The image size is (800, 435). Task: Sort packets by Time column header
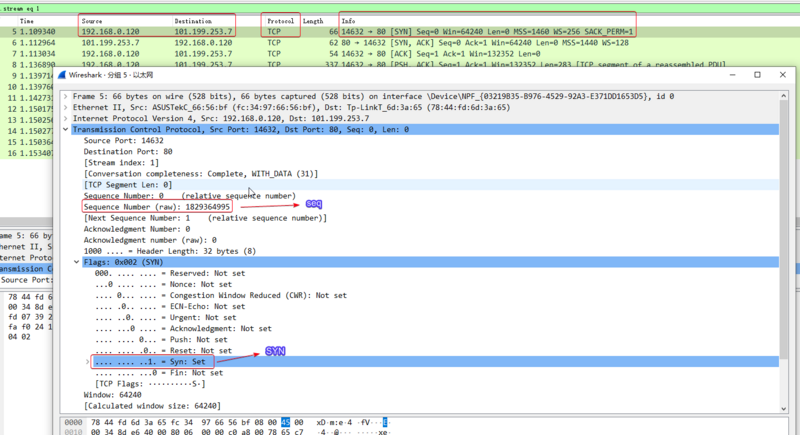point(27,21)
